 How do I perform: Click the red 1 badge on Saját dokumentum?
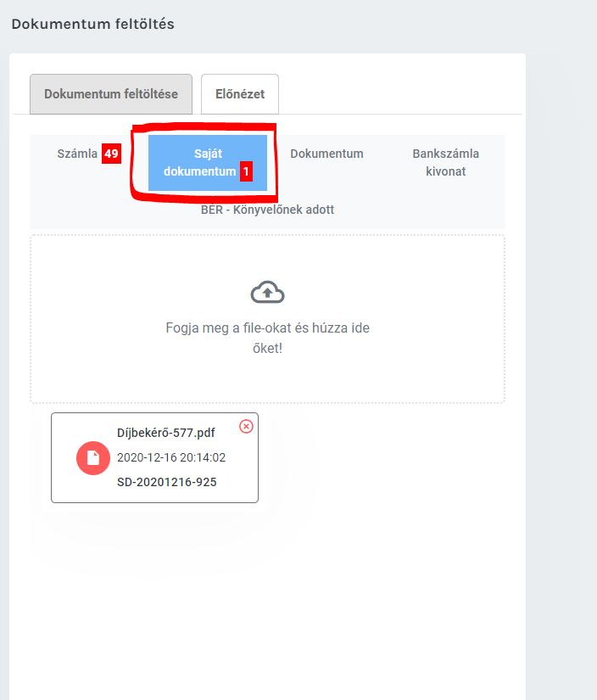coord(246,171)
